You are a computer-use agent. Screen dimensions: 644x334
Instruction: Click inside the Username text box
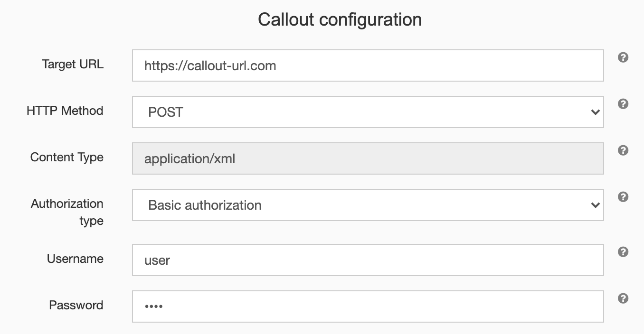pos(332,260)
